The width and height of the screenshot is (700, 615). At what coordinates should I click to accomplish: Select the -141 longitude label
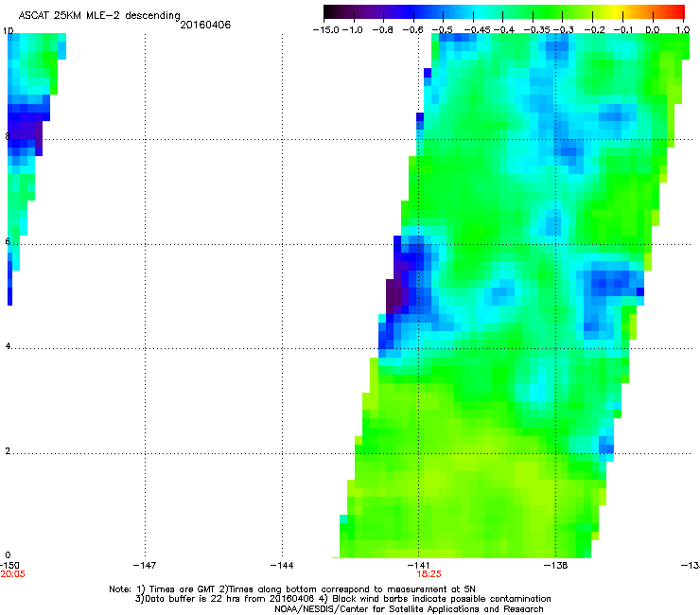419,566
